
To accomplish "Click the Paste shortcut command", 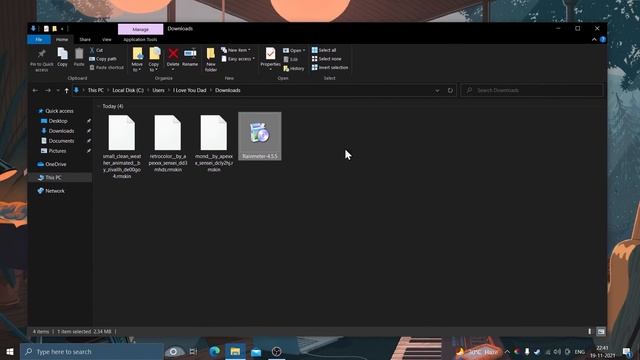I will [107, 67].
